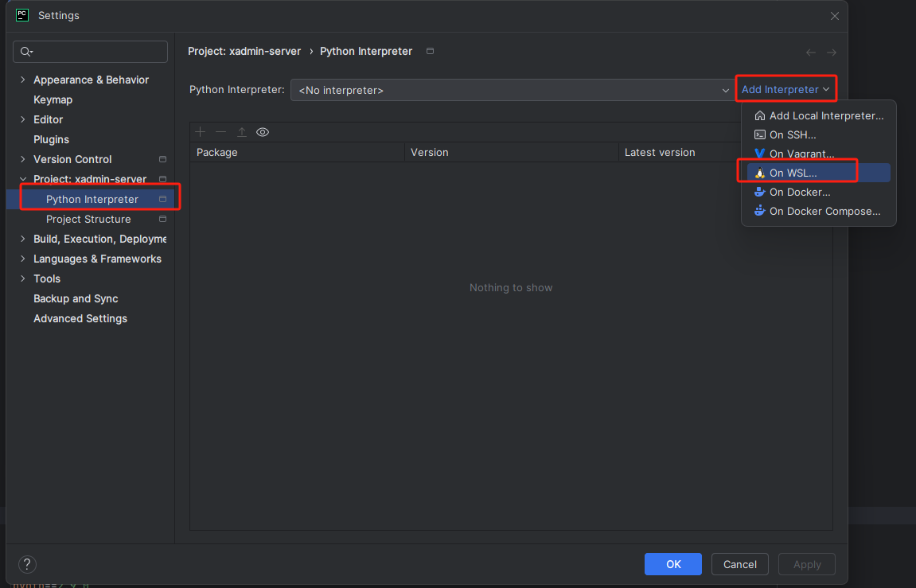The height and width of the screenshot is (588, 916).
Task: Click the back navigation arrow
Action: tap(811, 53)
